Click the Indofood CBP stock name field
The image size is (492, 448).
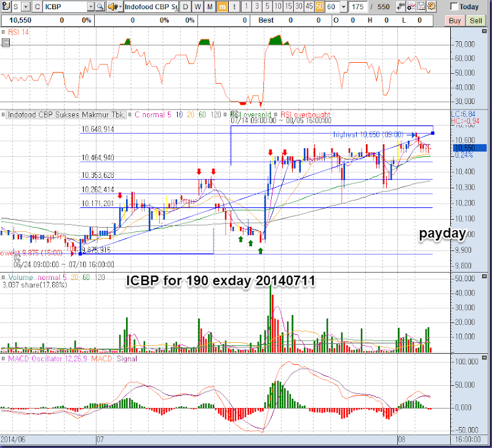coord(151,7)
